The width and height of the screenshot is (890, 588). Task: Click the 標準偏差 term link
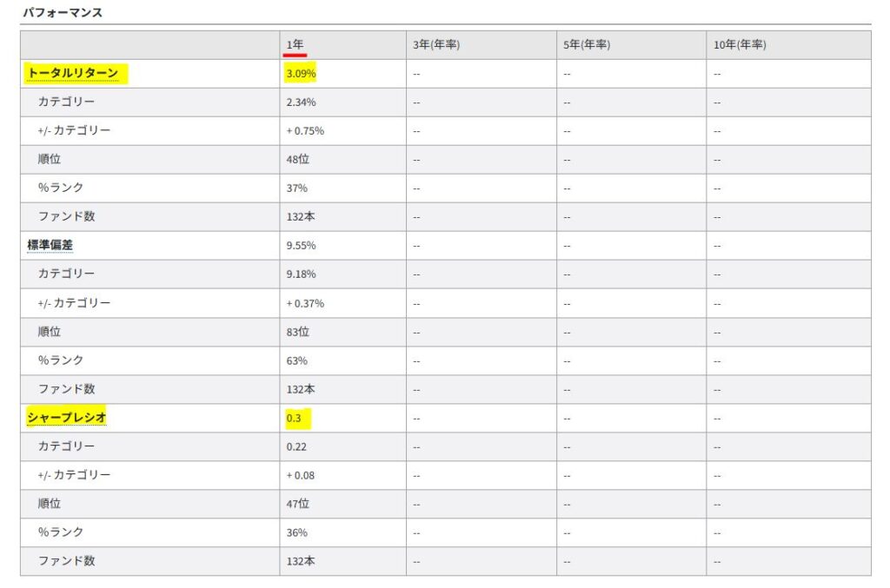(x=50, y=245)
